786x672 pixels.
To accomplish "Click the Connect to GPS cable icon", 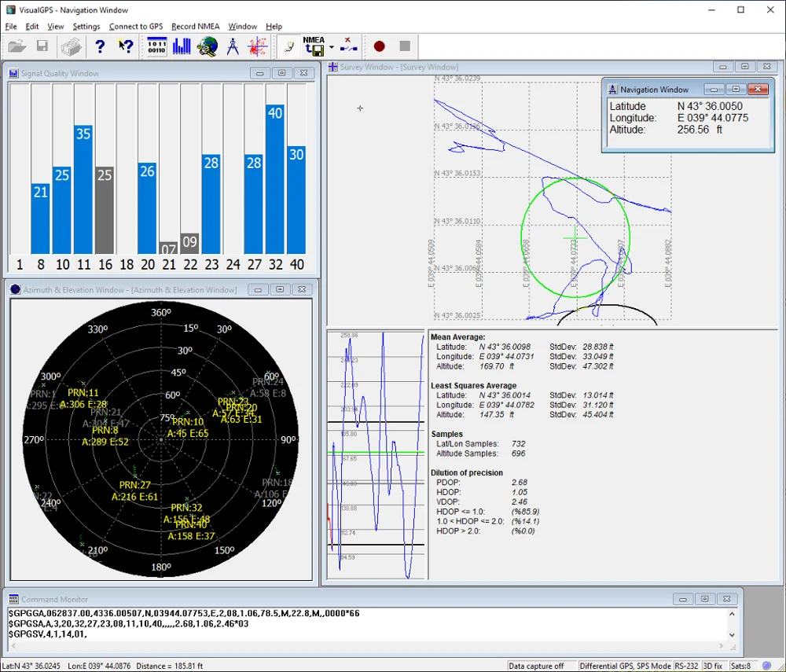I will [x=288, y=46].
